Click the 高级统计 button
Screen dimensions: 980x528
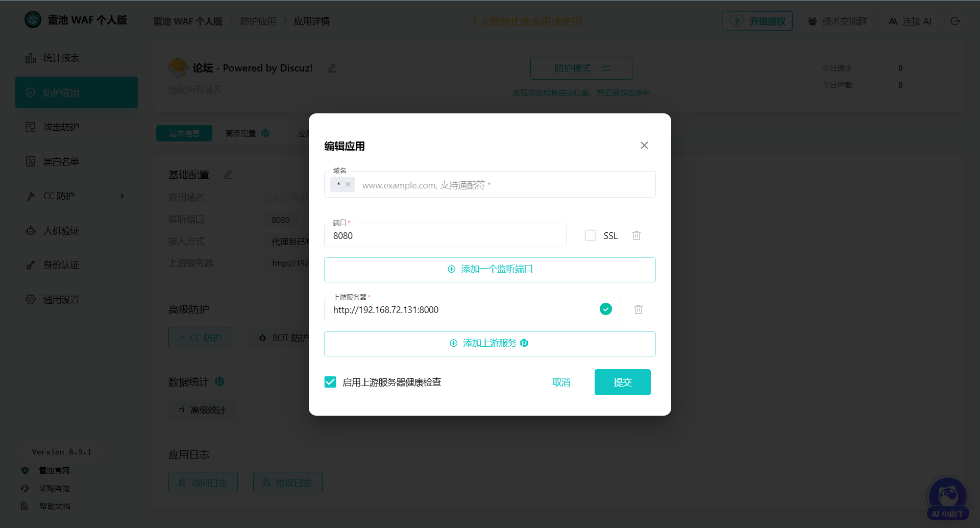click(203, 410)
